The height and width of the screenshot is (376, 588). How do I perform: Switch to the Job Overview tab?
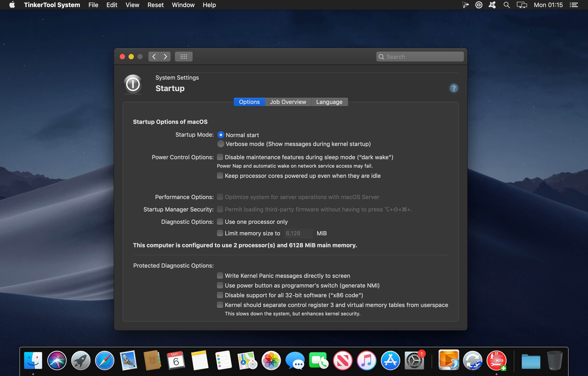[x=288, y=102]
